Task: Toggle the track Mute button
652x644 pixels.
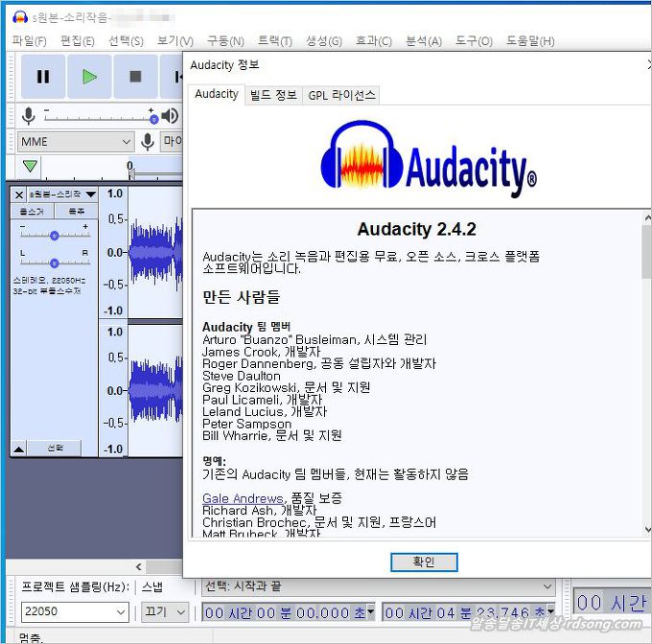Action: pos(33,212)
